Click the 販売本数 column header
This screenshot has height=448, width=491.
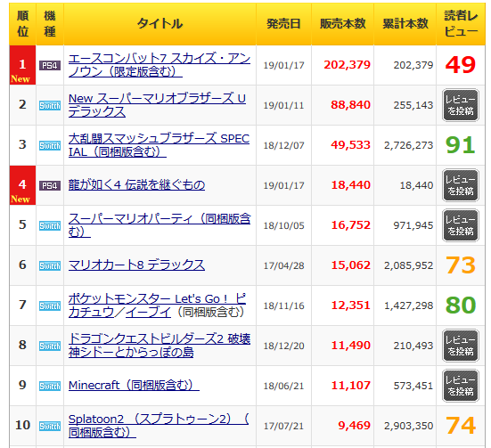point(342,24)
